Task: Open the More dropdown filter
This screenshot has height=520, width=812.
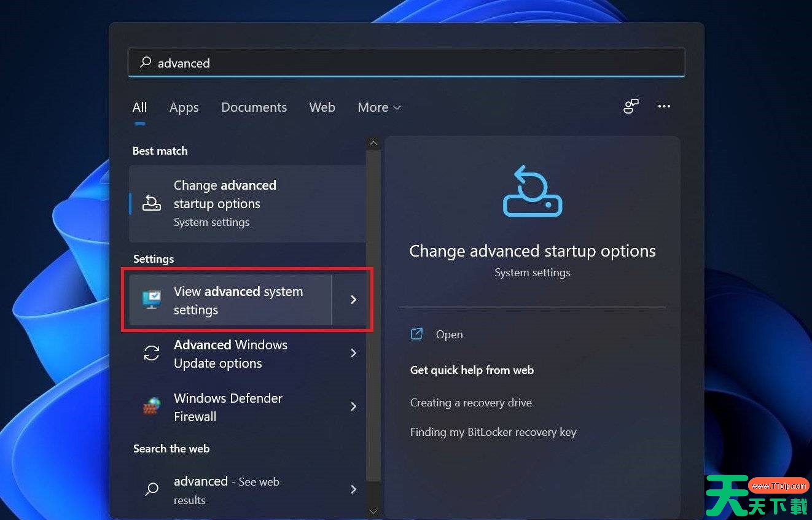Action: pyautogui.click(x=379, y=107)
